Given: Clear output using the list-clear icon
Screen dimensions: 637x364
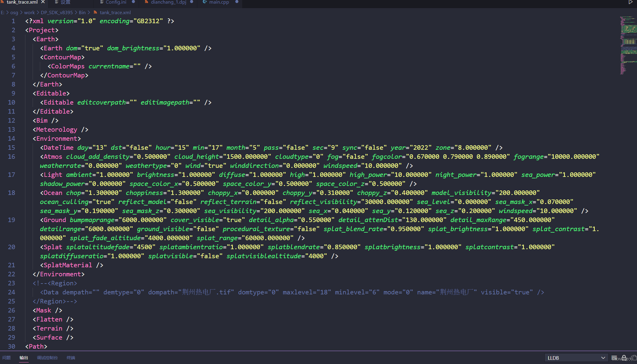Looking at the screenshot, I should tap(614, 358).
